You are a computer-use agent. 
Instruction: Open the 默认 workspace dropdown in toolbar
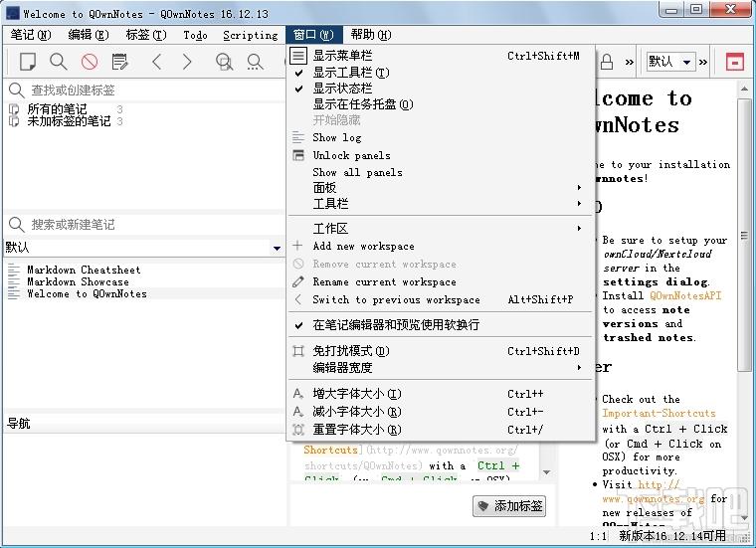click(x=686, y=62)
